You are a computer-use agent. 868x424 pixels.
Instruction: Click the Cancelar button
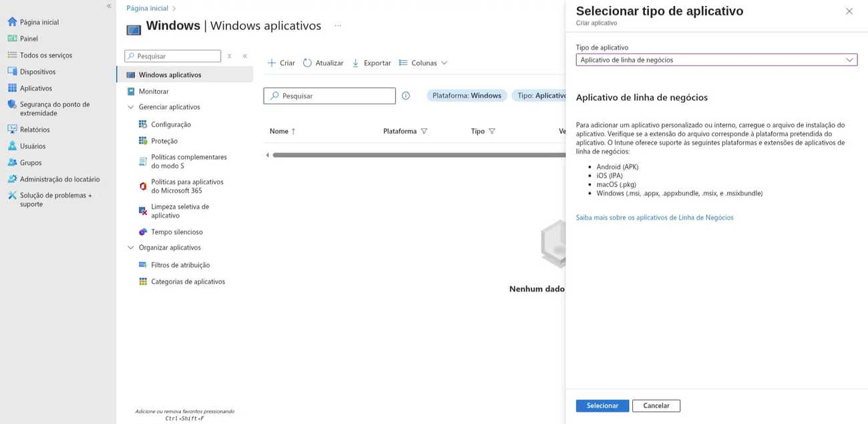[656, 406]
